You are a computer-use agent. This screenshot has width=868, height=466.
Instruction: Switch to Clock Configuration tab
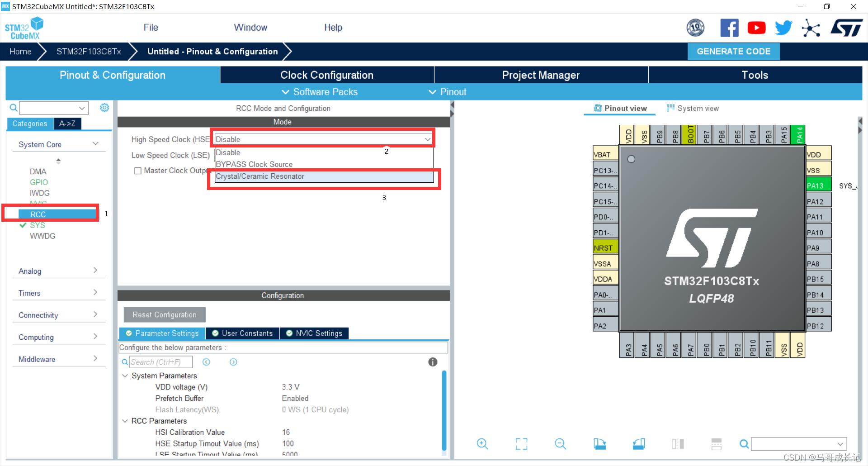[327, 75]
